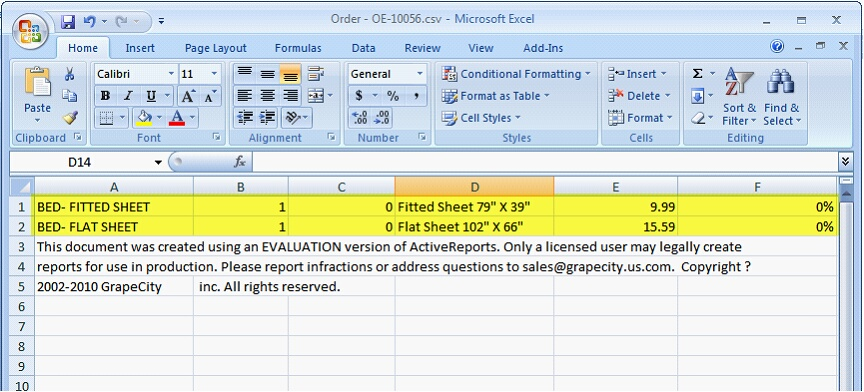Open Format cells menu
Viewport: 864px width, 392px height.
coord(640,117)
